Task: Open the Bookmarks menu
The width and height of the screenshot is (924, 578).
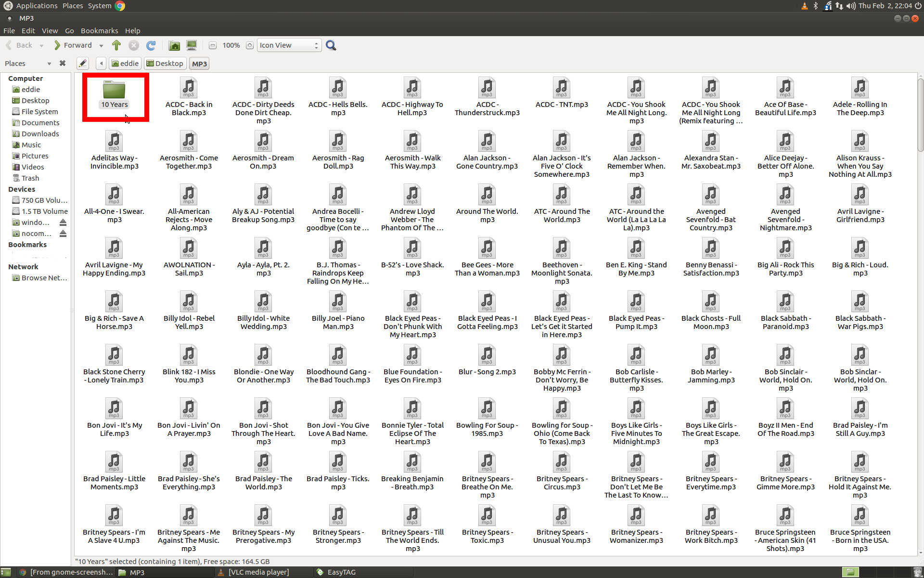Action: [x=99, y=31]
